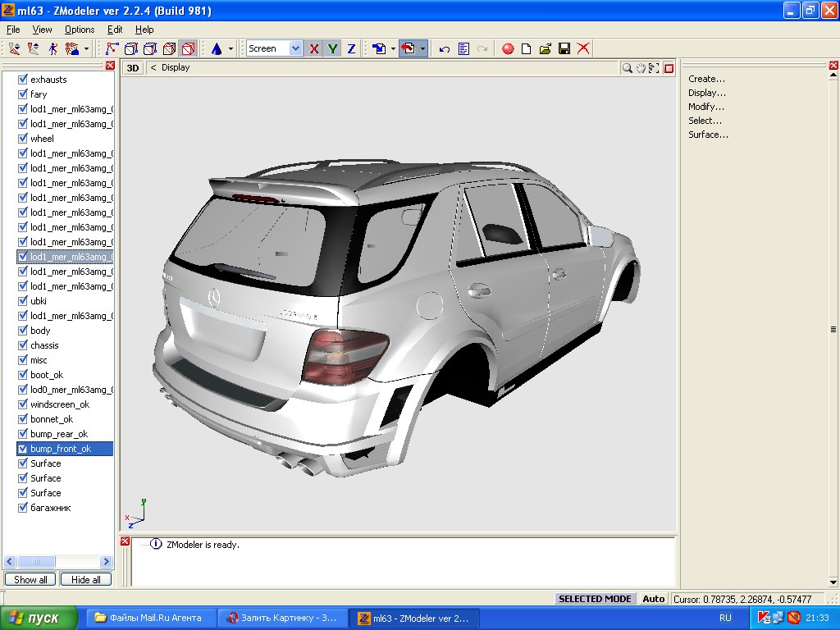Toggle the Z axis button
The height and width of the screenshot is (630, 840).
[351, 48]
